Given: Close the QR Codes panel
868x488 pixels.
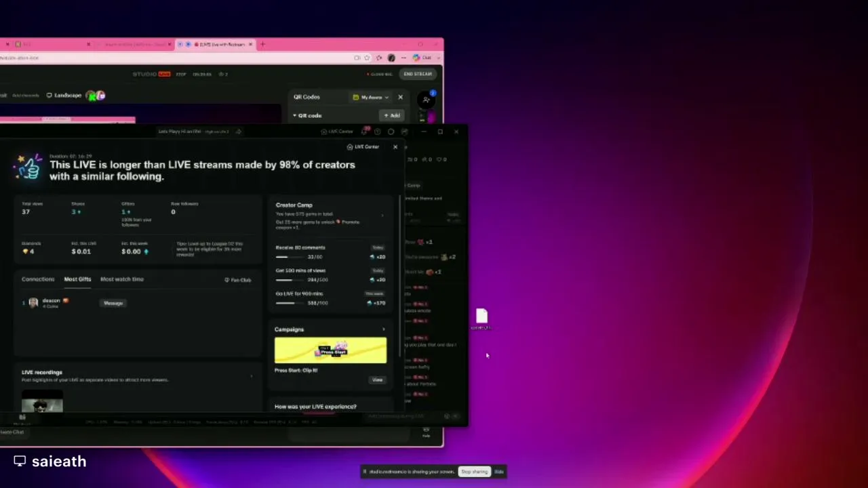Looking at the screenshot, I should tap(400, 97).
